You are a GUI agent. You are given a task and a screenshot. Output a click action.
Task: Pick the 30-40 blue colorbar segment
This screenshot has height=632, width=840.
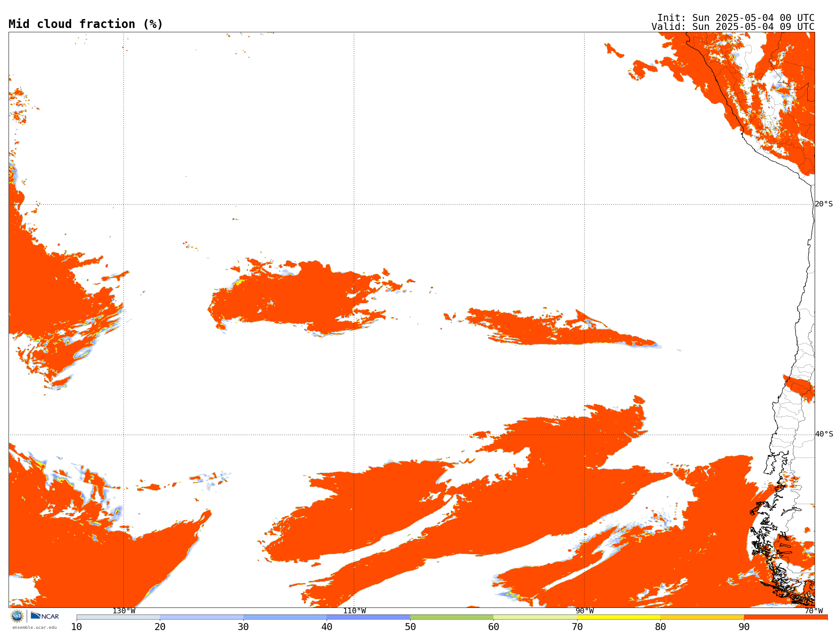coord(285,617)
